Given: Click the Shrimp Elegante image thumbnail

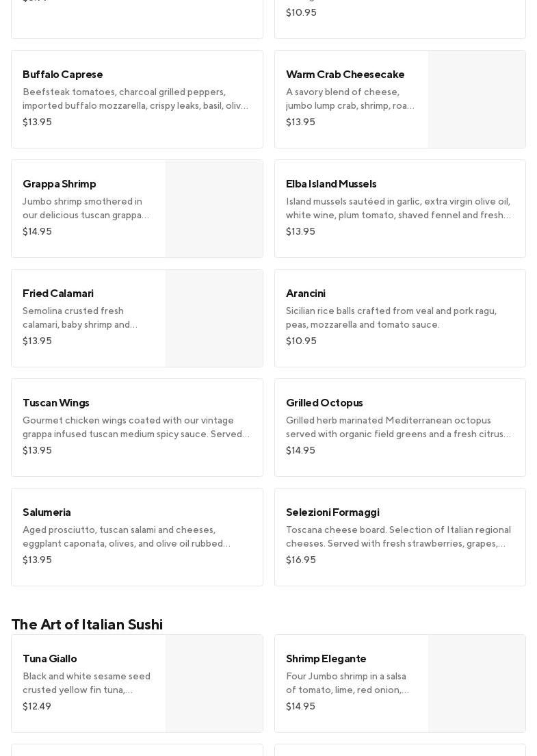Looking at the screenshot, I should 477,683.
